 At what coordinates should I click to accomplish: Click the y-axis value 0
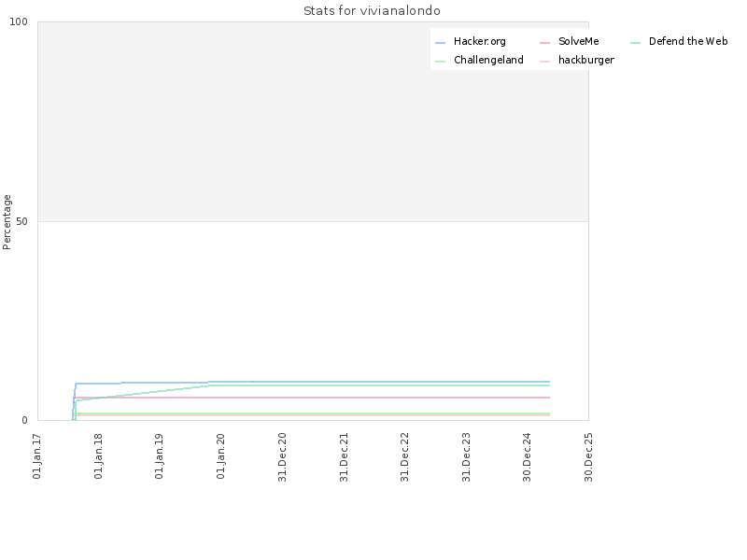pyautogui.click(x=25, y=421)
